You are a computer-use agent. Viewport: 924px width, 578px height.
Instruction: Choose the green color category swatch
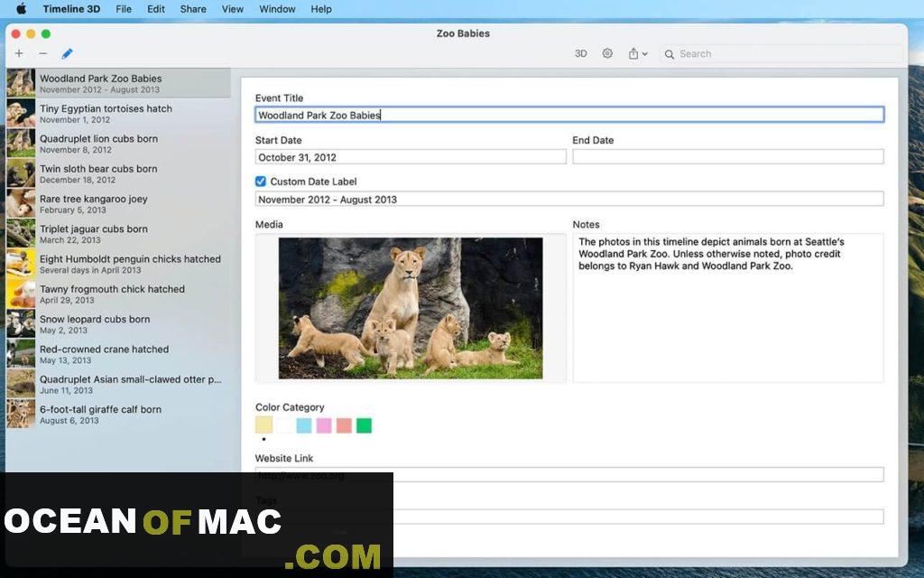(365, 425)
